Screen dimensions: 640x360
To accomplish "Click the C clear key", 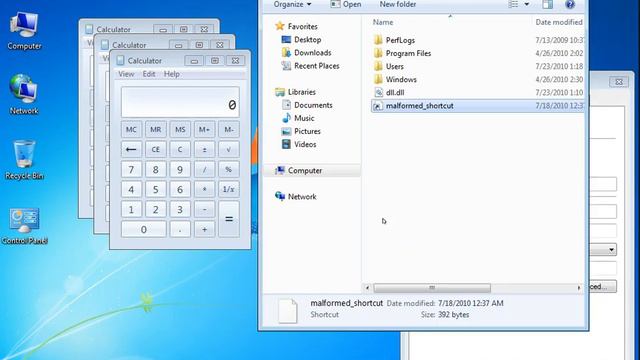I will point(180,149).
